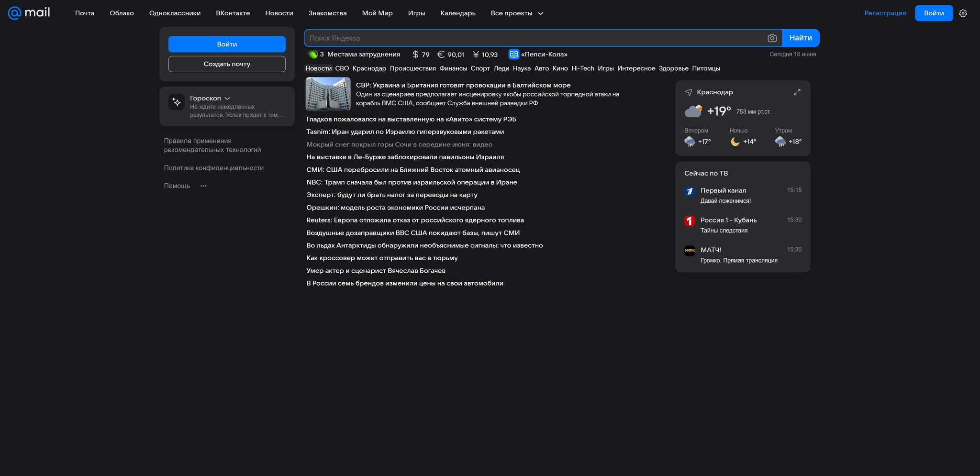Open Первый канал program Давай поженимся!
The height and width of the screenshot is (476, 980).
pos(725,201)
